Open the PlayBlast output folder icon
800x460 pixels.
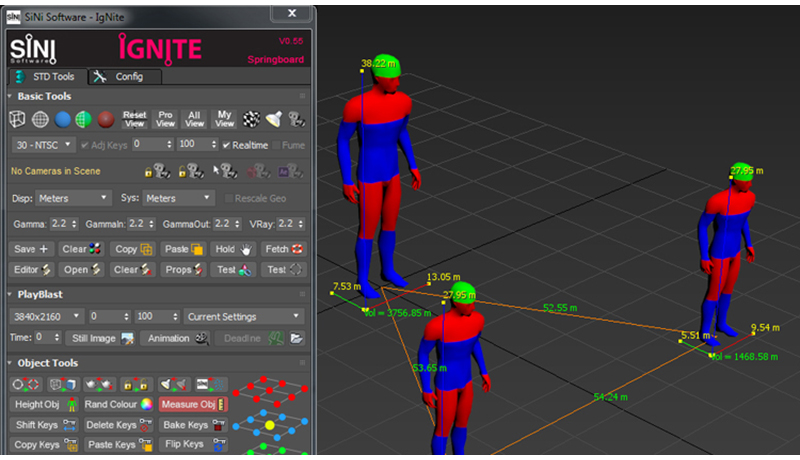(296, 339)
